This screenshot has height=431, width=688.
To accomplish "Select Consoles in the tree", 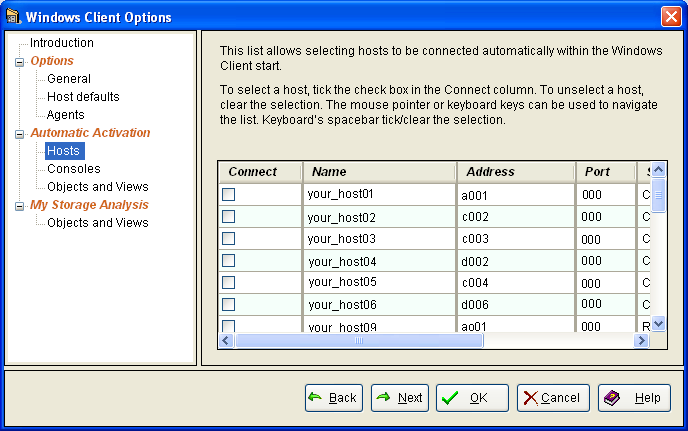I will tap(74, 169).
